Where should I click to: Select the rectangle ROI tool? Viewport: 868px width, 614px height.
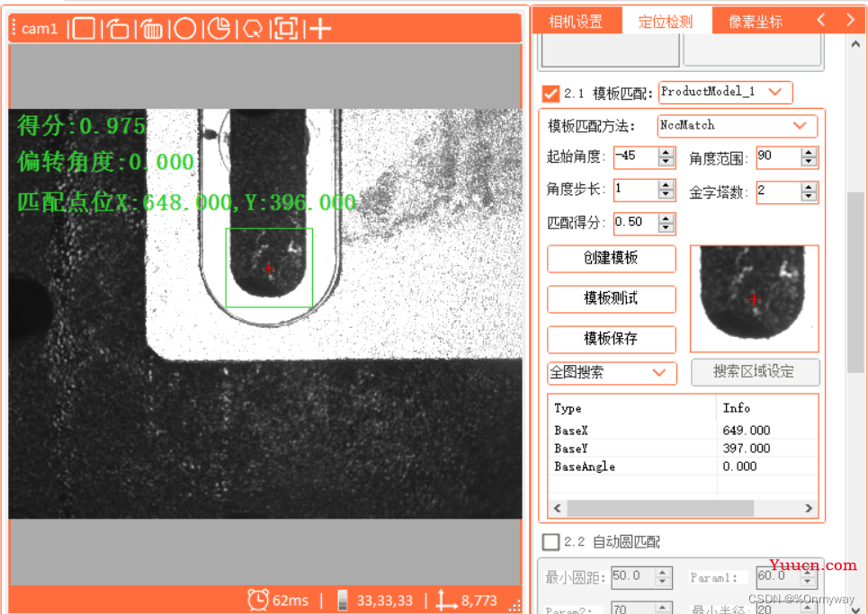[84, 28]
